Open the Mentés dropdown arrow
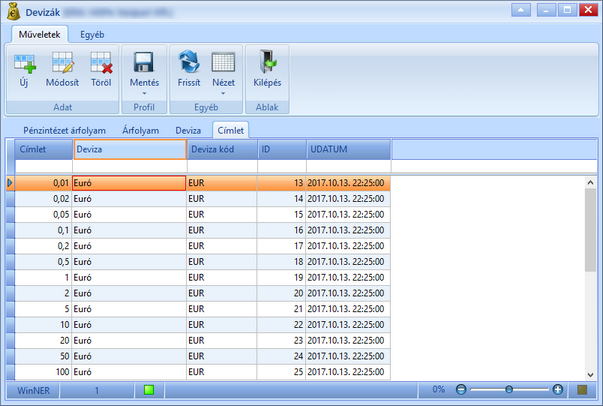 point(144,93)
